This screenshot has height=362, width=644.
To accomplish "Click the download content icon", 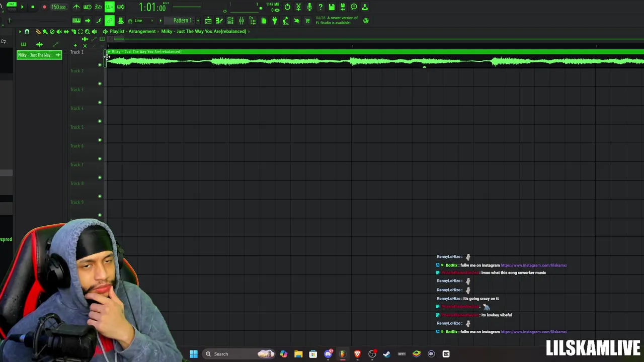I will tap(365, 7).
